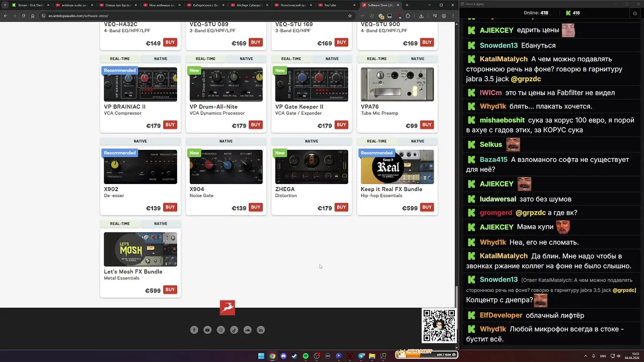This screenshot has height=362, width=644.
Task: Open Keep it Real bundle thumbnail
Action: pos(397,167)
